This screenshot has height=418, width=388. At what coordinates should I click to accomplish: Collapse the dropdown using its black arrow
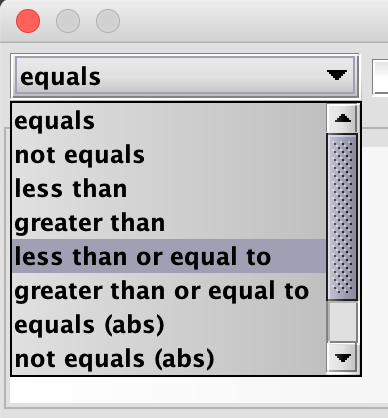pyautogui.click(x=337, y=76)
